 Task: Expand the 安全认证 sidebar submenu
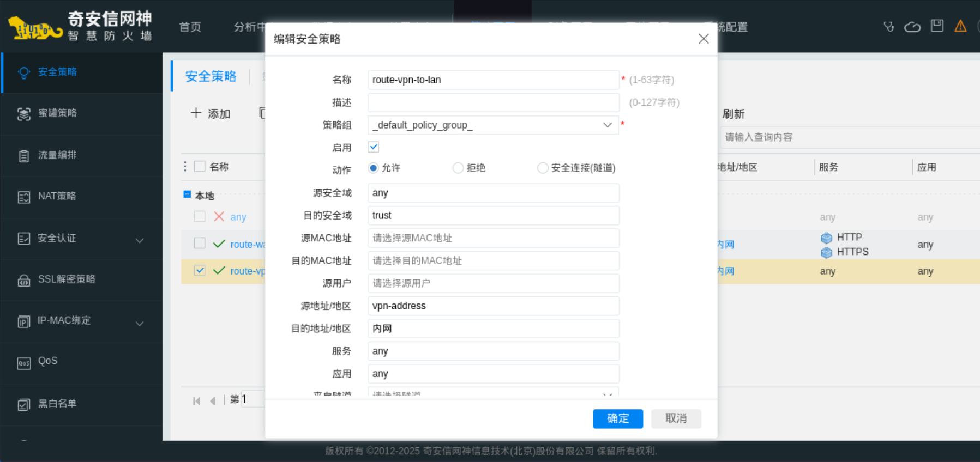pos(140,240)
